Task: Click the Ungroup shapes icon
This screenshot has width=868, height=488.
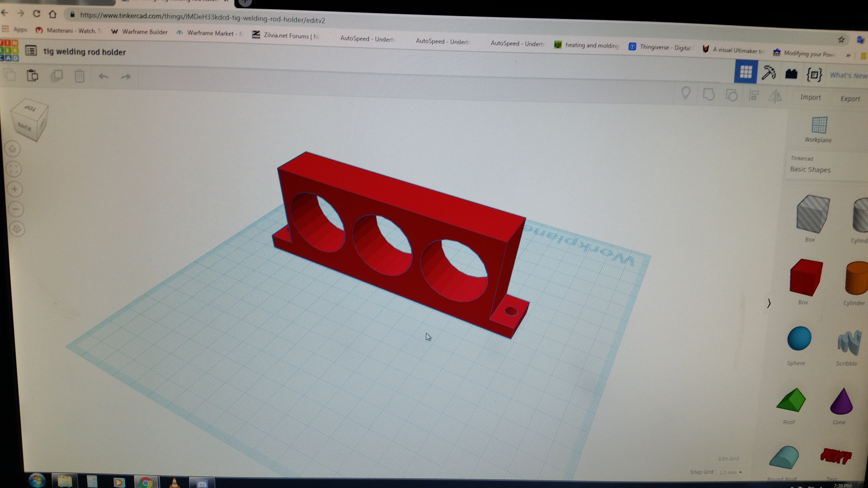Action: pos(732,95)
